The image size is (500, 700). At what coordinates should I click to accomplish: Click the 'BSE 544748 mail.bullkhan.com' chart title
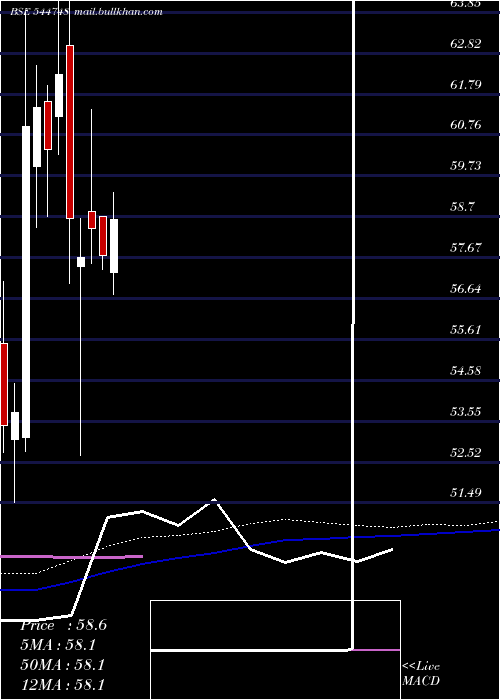(86, 12)
